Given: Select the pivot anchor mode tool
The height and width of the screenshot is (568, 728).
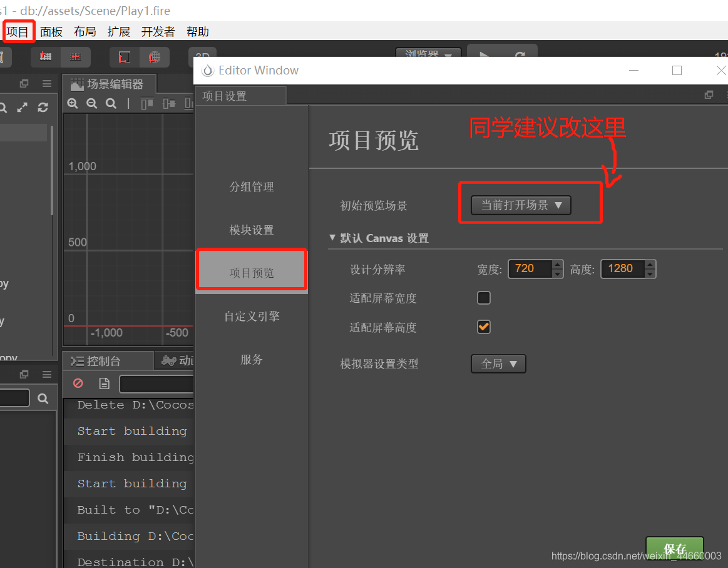Looking at the screenshot, I should (x=46, y=57).
